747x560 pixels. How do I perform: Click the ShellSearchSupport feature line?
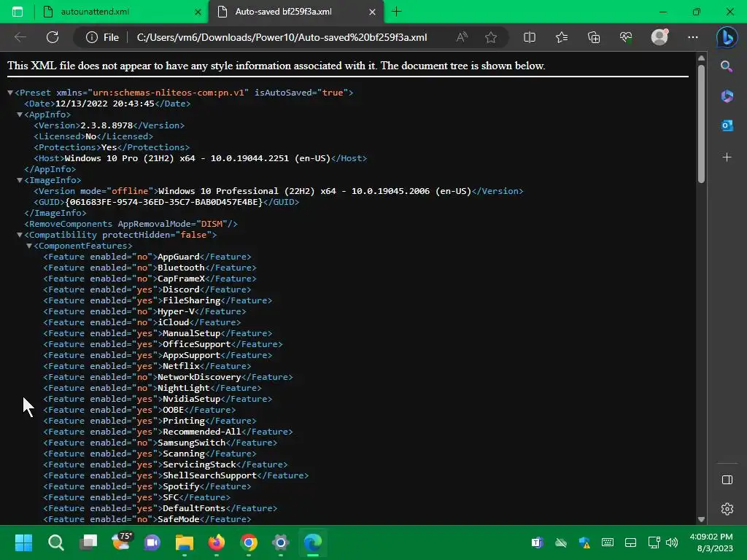click(x=176, y=475)
